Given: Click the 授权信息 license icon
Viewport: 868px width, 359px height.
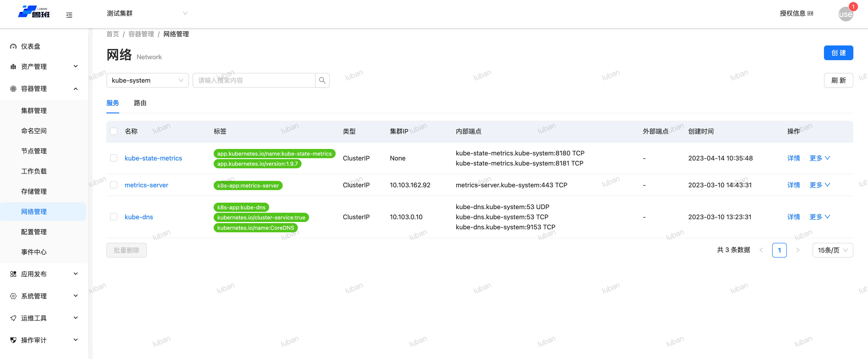Looking at the screenshot, I should point(810,14).
